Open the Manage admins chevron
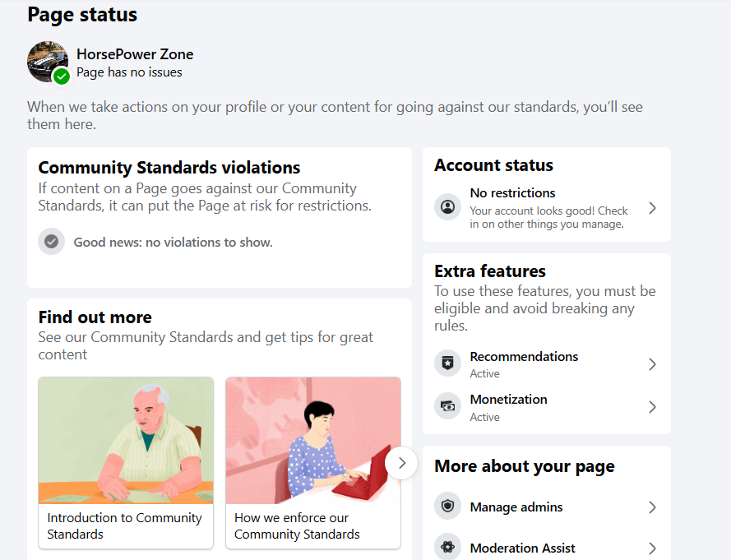731x560 pixels. pos(652,507)
